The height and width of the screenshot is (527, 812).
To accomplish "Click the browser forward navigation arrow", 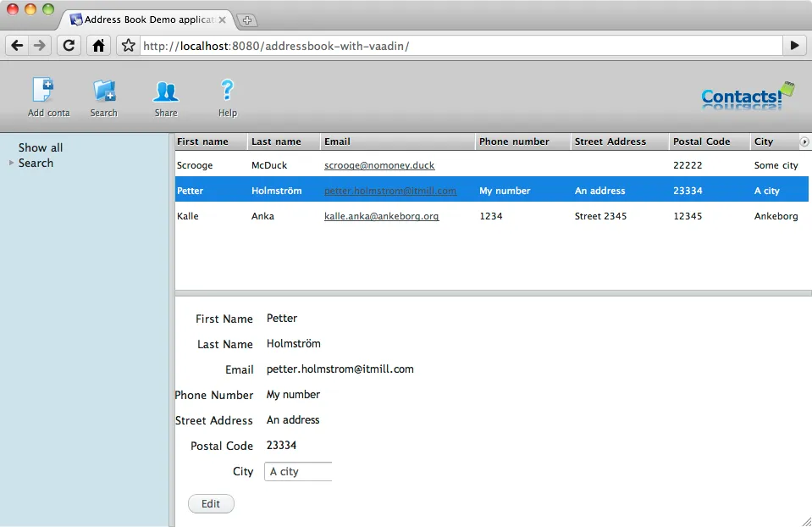I will coord(40,45).
